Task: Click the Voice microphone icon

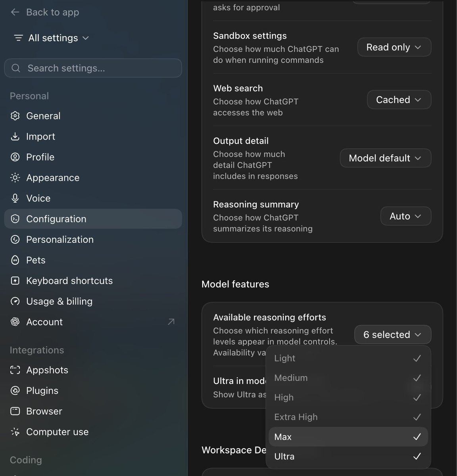Action: point(15,198)
